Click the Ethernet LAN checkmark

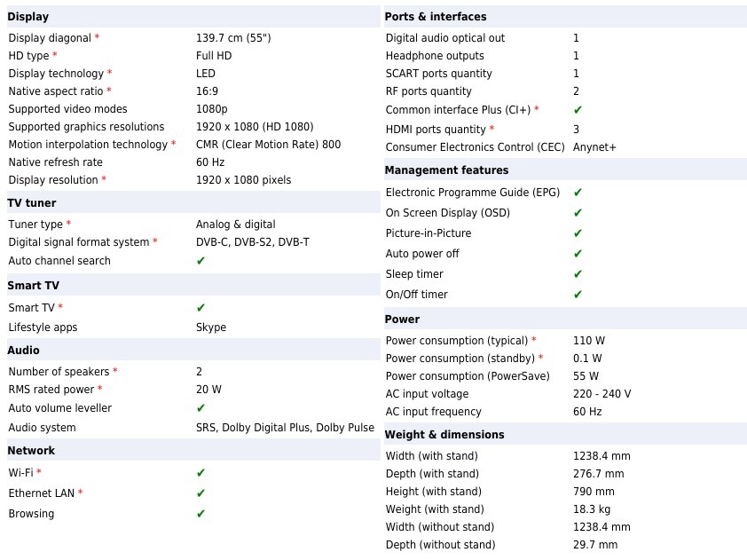click(201, 493)
